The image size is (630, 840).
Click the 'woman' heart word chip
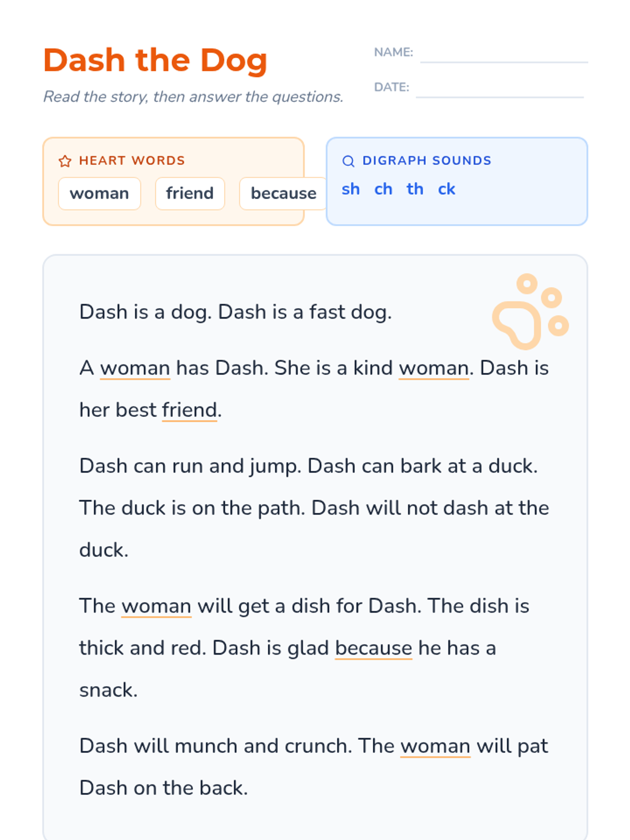(x=99, y=194)
